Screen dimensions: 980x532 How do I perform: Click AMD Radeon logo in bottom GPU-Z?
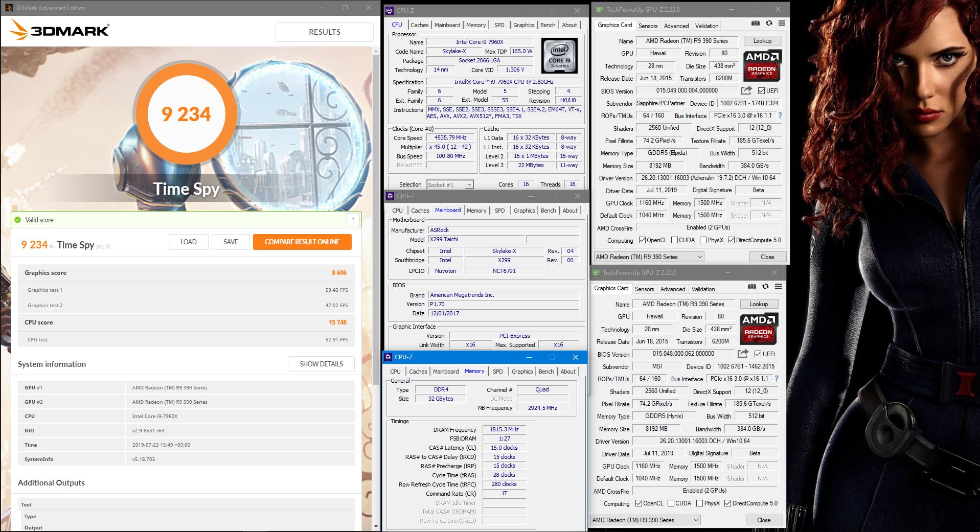pos(758,329)
